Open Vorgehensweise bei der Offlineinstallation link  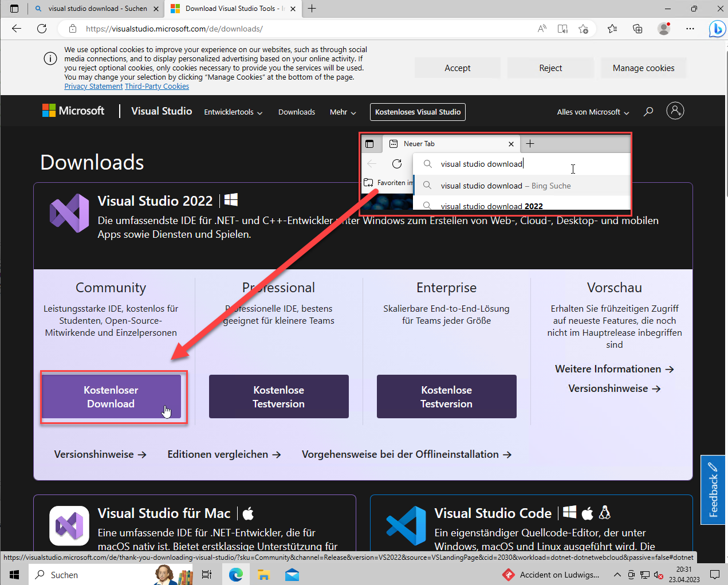pos(407,454)
